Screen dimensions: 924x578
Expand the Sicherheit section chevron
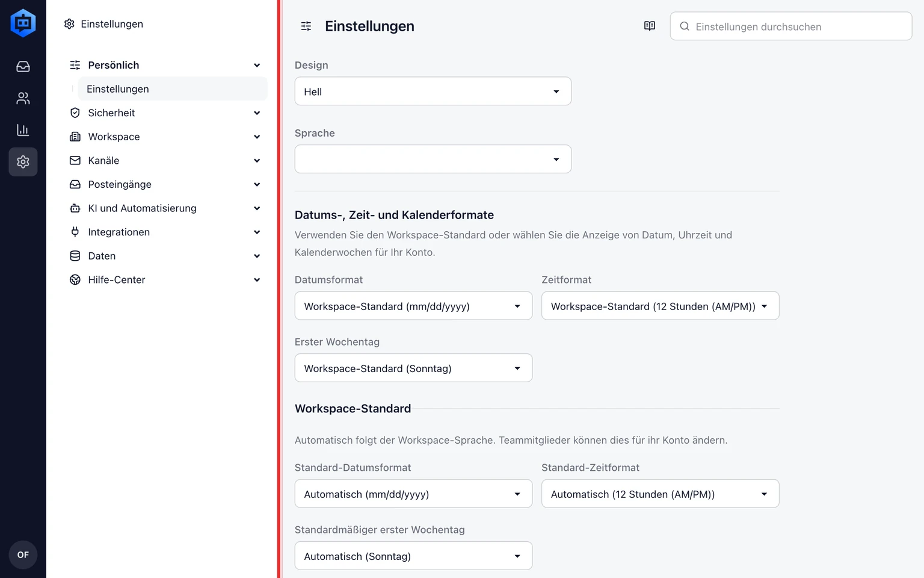pyautogui.click(x=257, y=113)
